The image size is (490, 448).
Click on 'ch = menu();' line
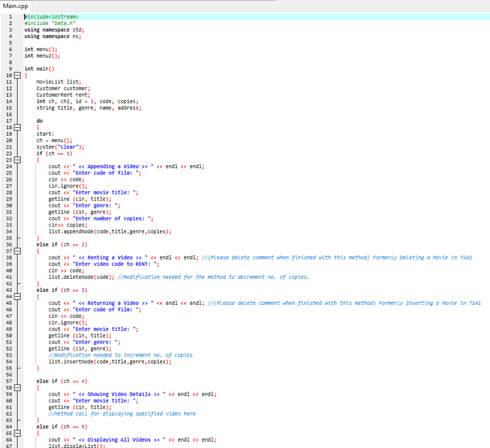pyautogui.click(x=54, y=141)
